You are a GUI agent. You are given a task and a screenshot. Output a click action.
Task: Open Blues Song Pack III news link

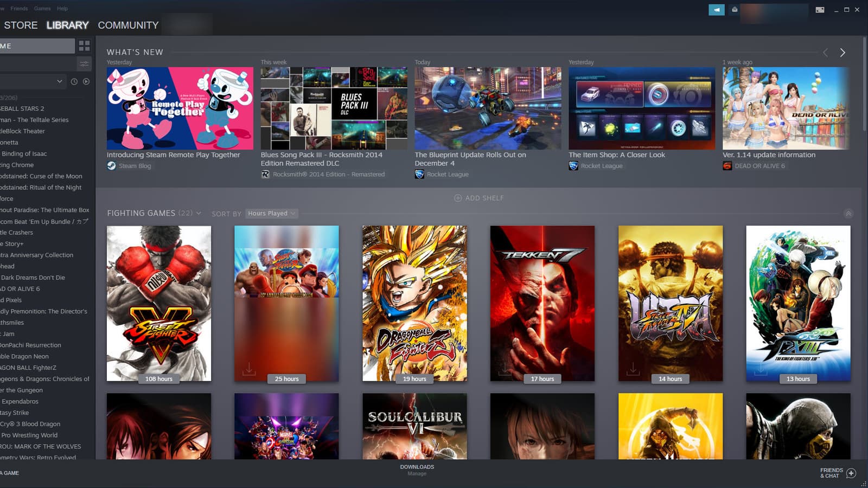[x=322, y=159]
